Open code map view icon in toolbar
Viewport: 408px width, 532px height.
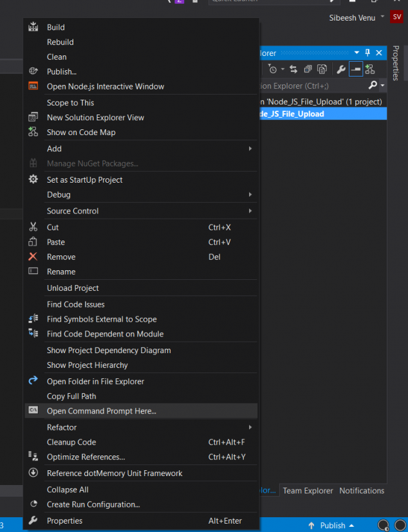370,69
